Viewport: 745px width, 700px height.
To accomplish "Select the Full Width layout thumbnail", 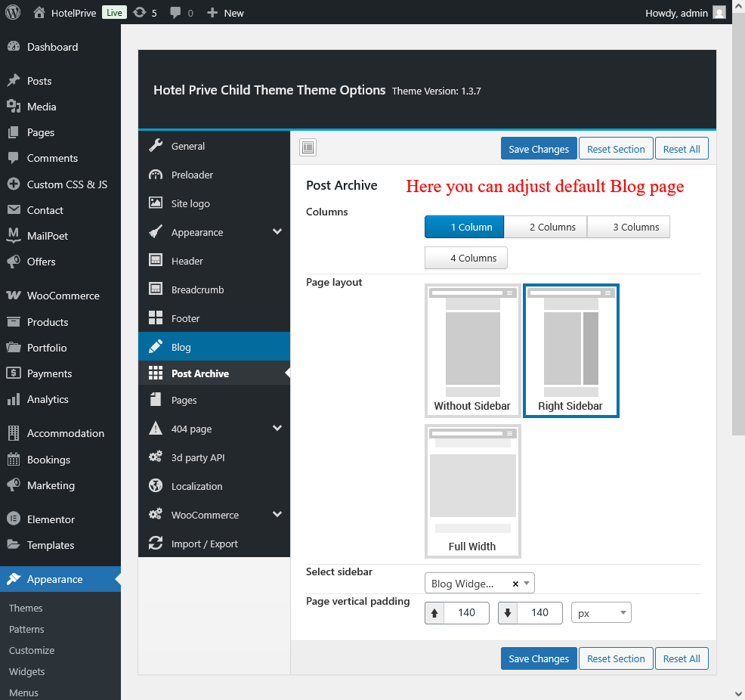I will pos(472,491).
